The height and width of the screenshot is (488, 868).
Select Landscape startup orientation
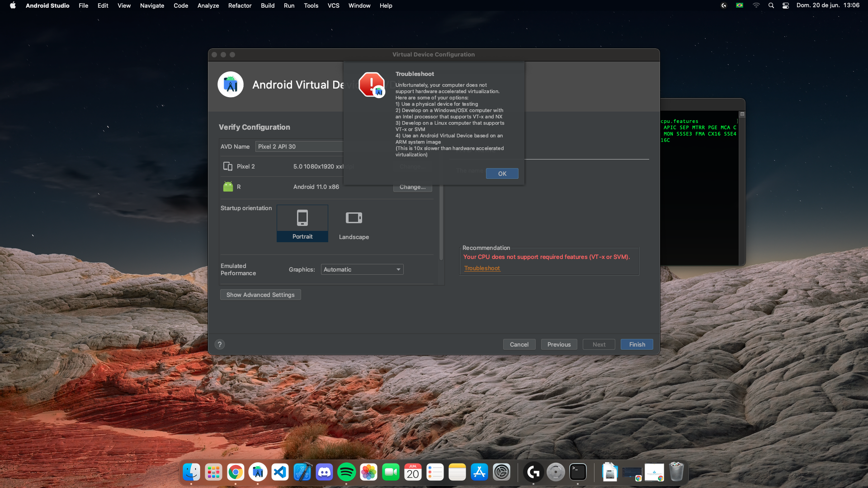tap(354, 225)
